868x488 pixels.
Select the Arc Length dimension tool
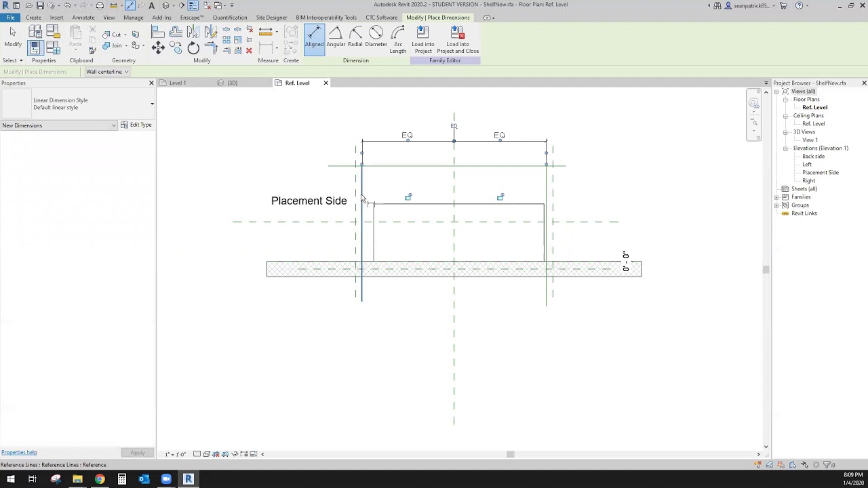click(x=398, y=39)
